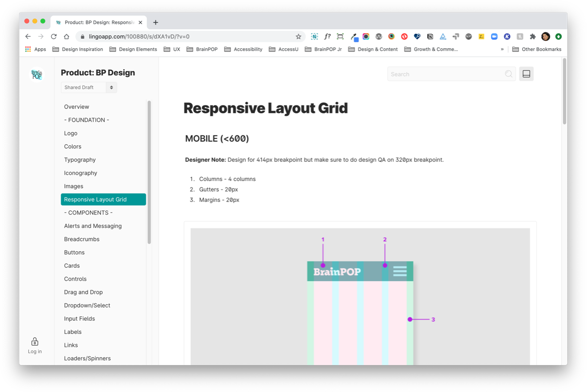Open the AccessU bookmark folder

pos(284,49)
